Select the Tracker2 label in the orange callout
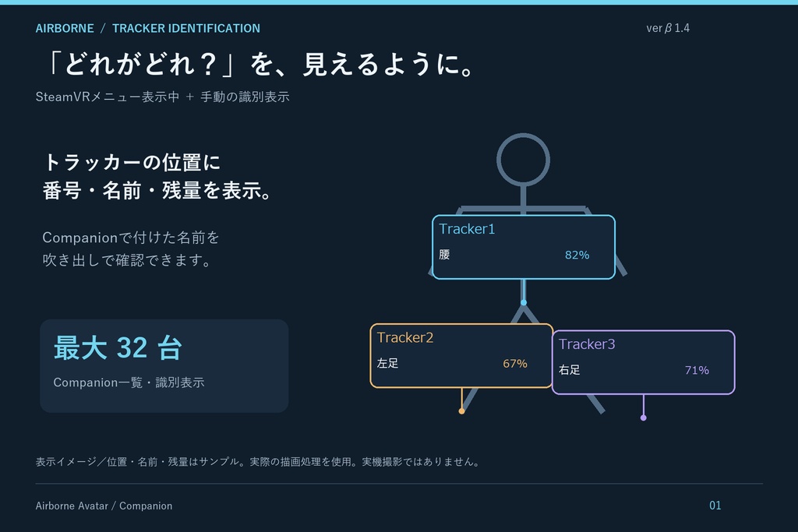 [x=405, y=338]
